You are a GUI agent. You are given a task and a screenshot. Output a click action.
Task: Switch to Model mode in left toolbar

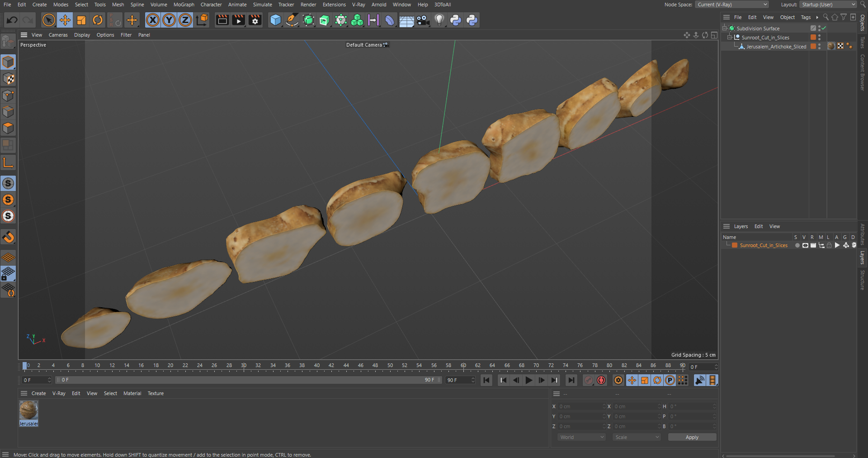point(8,62)
